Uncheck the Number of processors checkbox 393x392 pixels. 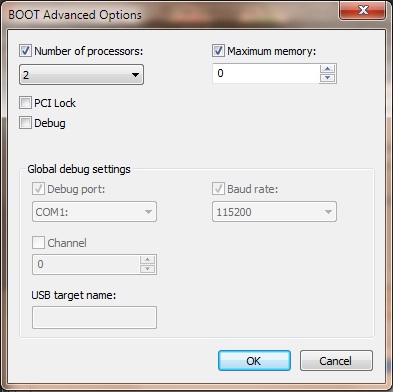click(x=25, y=51)
